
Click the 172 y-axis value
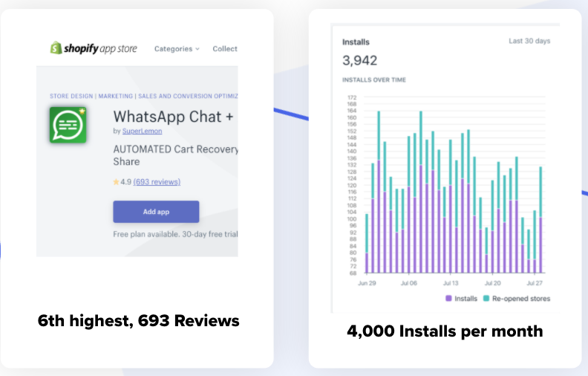352,97
